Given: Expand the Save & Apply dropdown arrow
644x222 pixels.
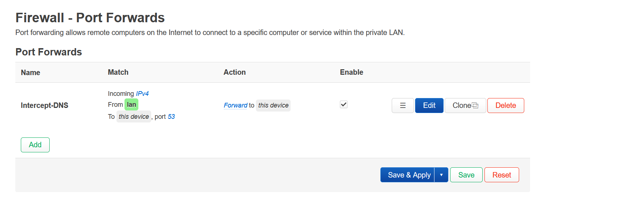Looking at the screenshot, I should (x=441, y=175).
